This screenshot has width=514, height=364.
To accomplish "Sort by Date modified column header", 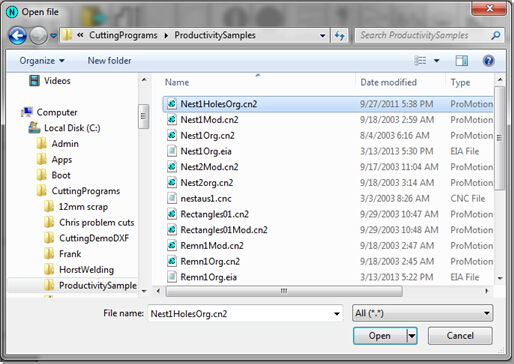I will click(388, 82).
